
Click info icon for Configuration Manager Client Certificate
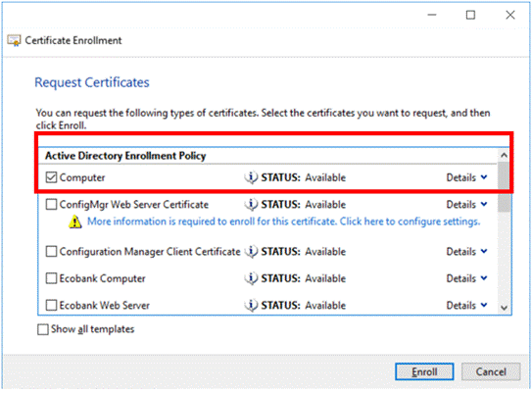click(251, 252)
